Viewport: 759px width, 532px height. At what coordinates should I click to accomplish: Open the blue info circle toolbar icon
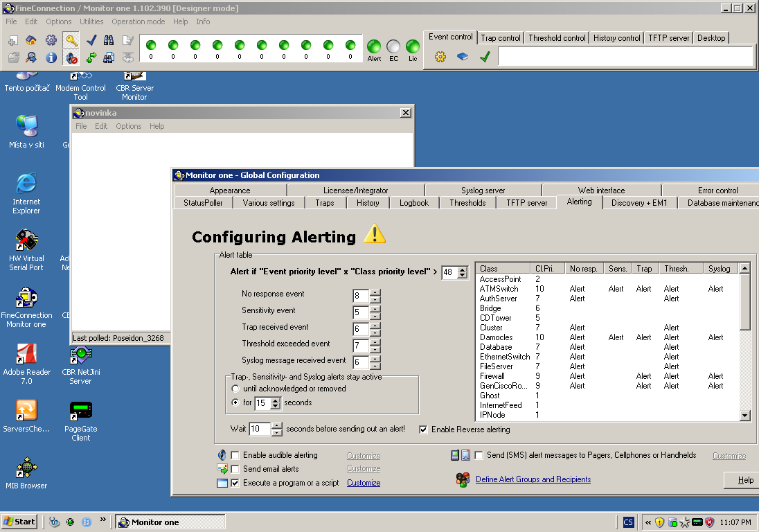51,57
